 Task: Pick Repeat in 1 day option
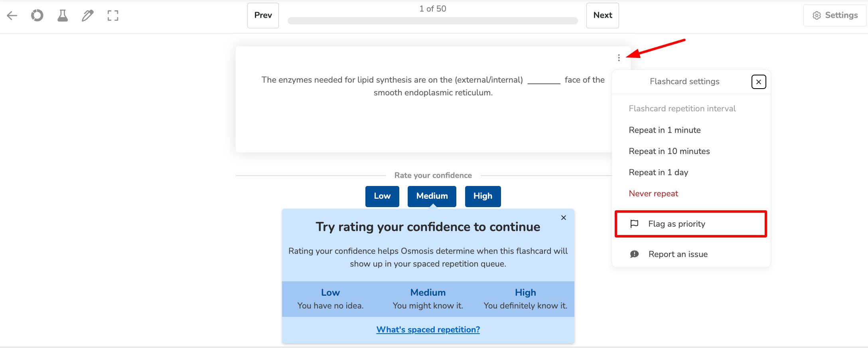point(658,172)
